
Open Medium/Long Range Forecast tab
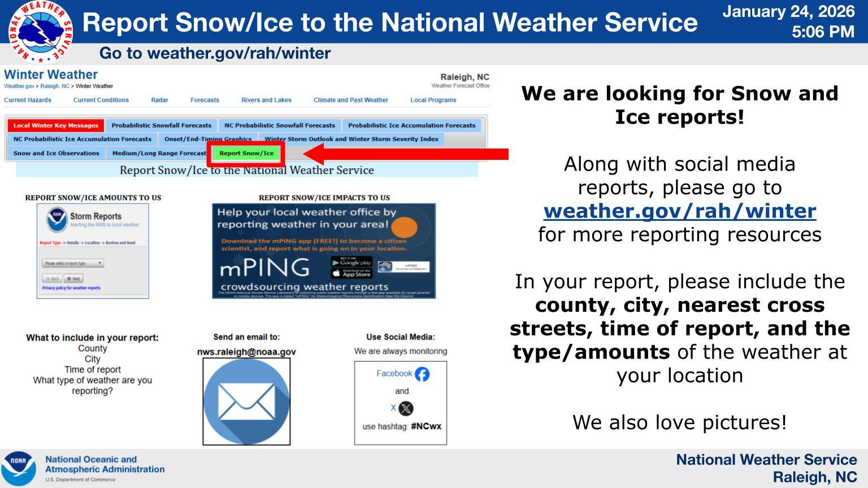point(159,153)
